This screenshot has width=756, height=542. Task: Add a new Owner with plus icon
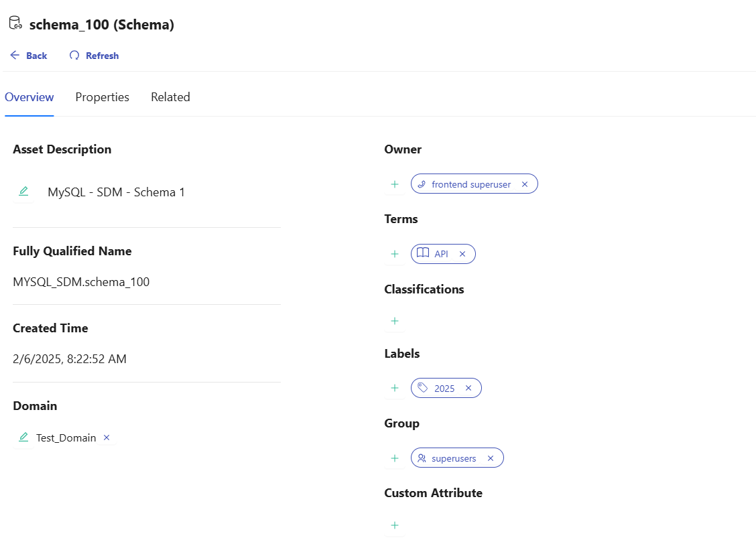(395, 184)
